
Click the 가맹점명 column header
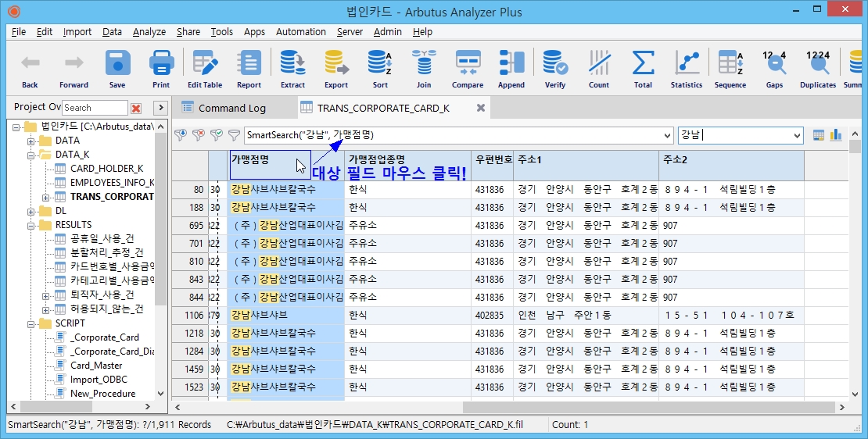[x=285, y=166]
